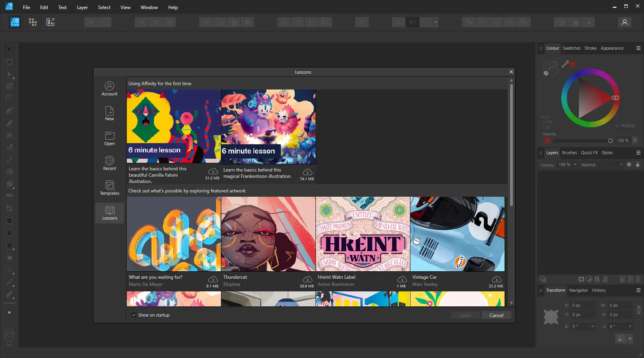The image size is (644, 358).
Task: Select the Open sidebar option
Action: coord(109,138)
